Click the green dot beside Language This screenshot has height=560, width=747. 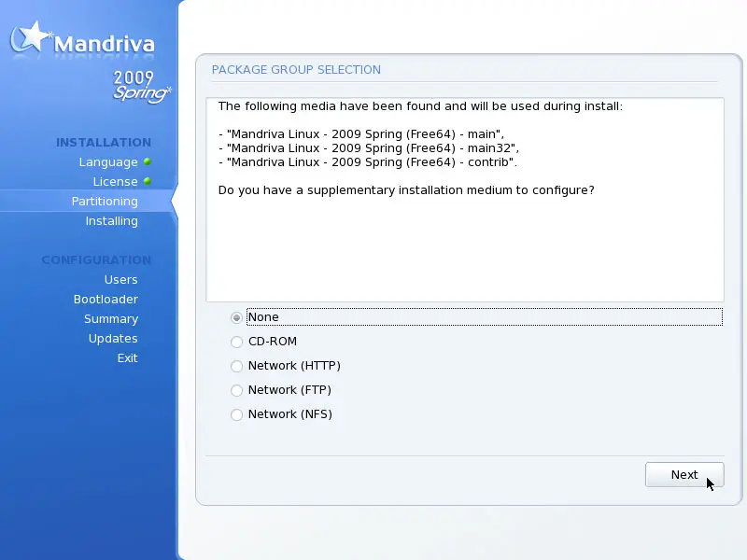(x=148, y=161)
